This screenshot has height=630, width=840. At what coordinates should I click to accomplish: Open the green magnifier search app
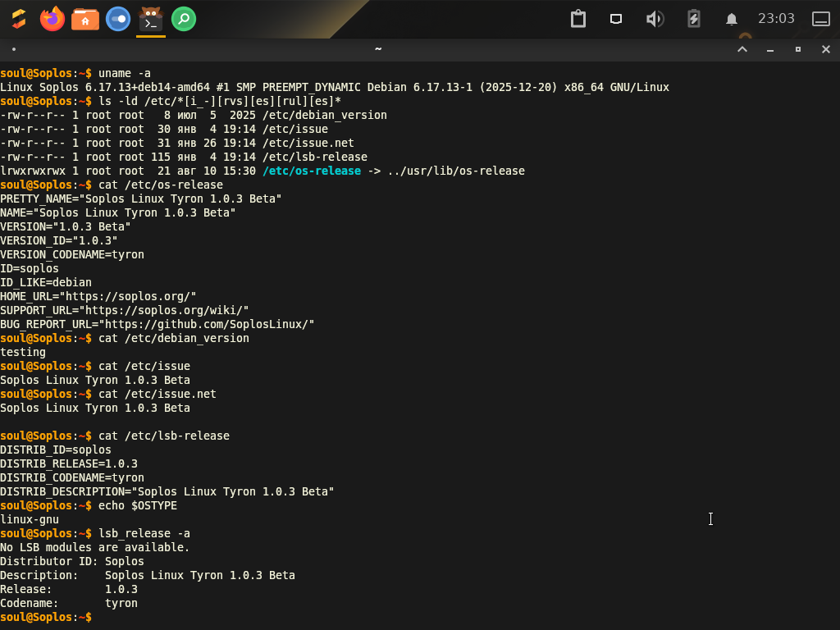pos(184,19)
